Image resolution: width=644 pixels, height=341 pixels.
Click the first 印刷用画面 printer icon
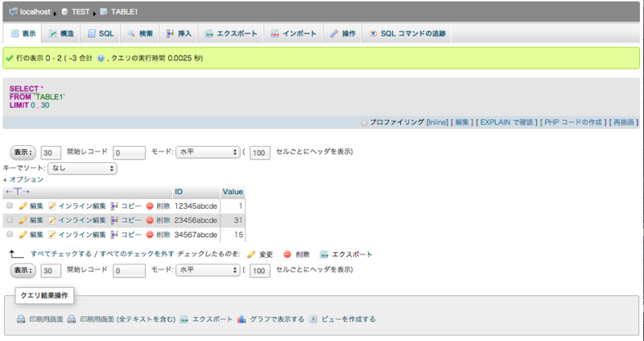pyautogui.click(x=21, y=319)
